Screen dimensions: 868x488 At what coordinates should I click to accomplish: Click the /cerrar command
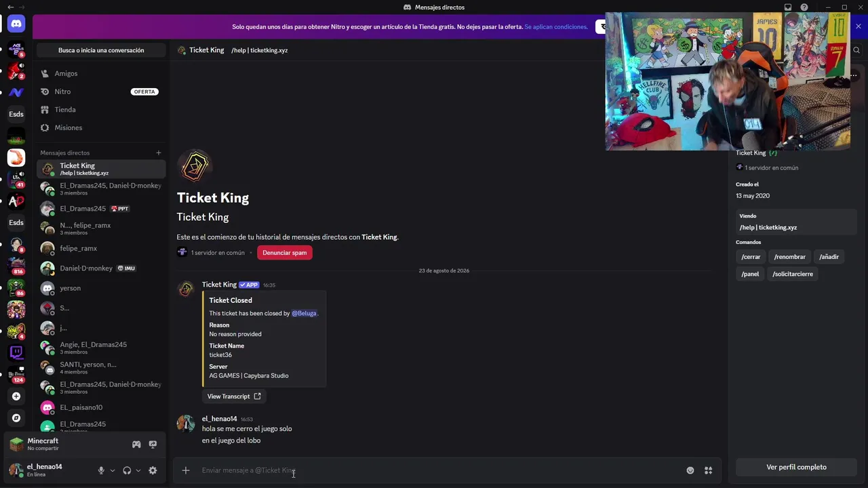point(751,257)
